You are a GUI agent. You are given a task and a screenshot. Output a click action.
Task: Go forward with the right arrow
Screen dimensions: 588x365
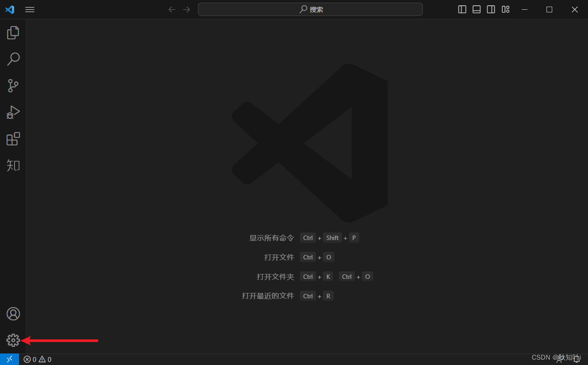186,9
